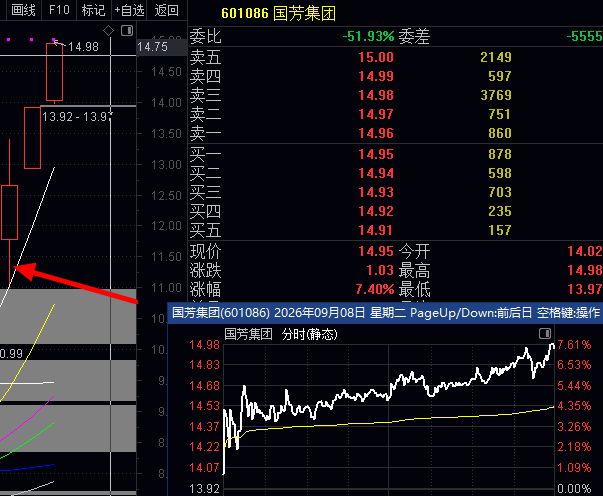Click 买四 price 14.92
Viewport: 603px width, 496px height.
(376, 211)
